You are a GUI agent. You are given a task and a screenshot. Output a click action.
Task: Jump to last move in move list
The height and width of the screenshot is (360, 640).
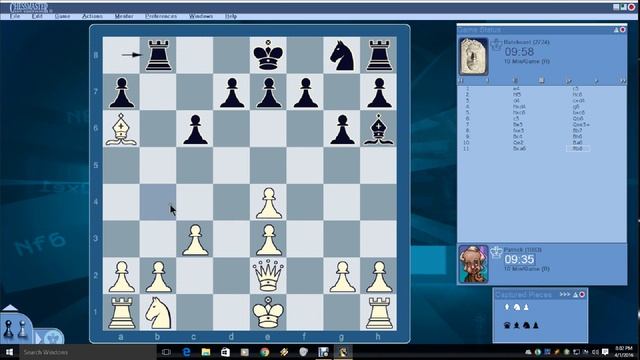click(x=622, y=81)
